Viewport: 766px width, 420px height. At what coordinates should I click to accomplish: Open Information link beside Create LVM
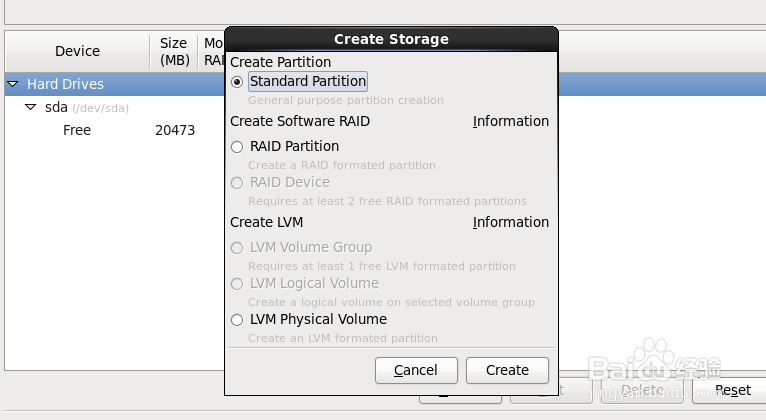click(511, 222)
